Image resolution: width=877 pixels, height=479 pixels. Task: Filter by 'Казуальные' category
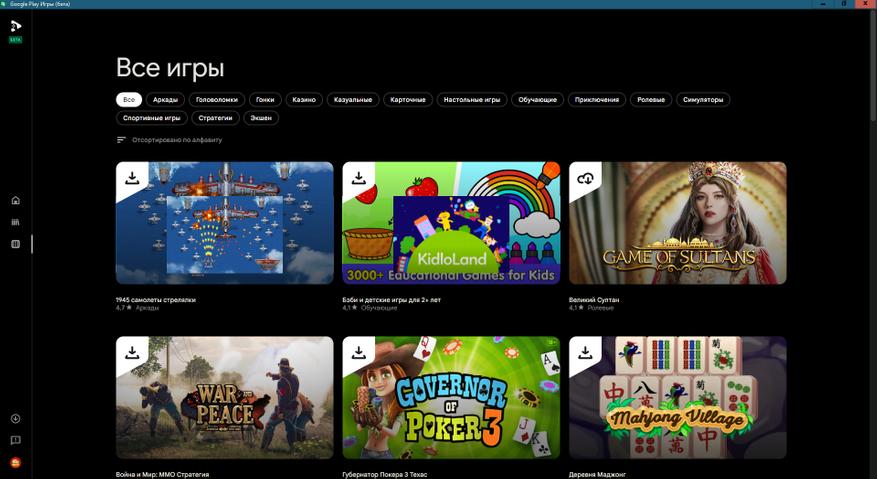(x=353, y=100)
